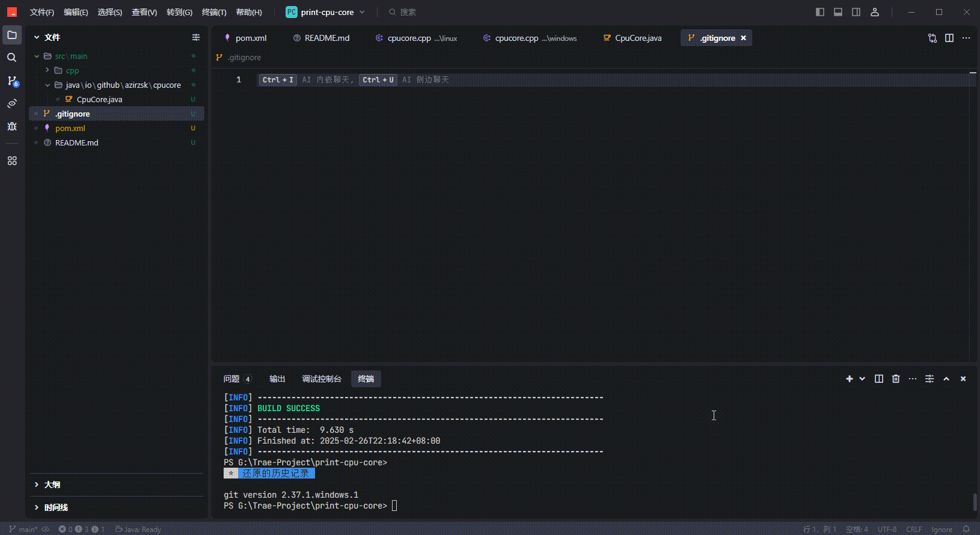Click the main* git branch in status bar
This screenshot has height=535, width=980.
(23, 529)
